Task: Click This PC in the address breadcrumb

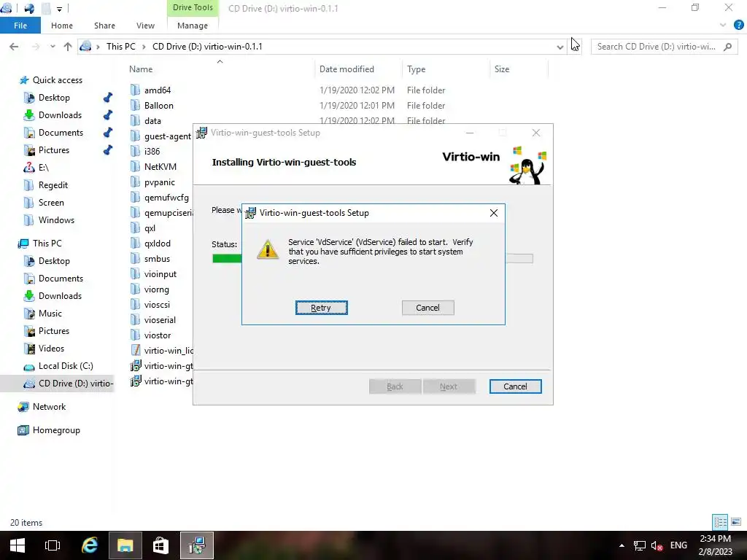Action: pyautogui.click(x=120, y=46)
